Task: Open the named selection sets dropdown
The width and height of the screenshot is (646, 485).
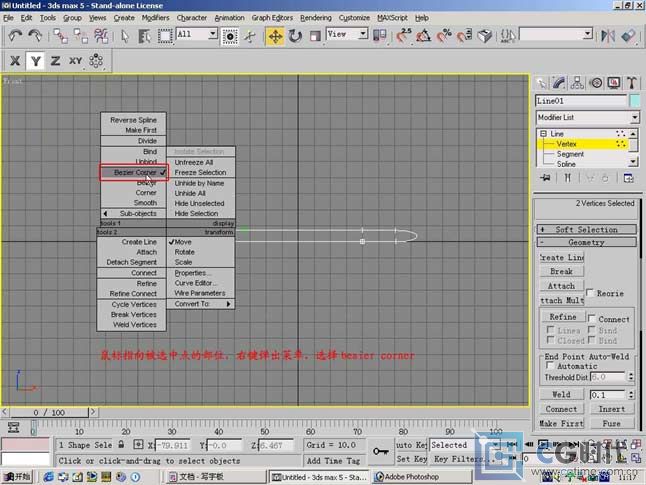Action: click(x=588, y=34)
